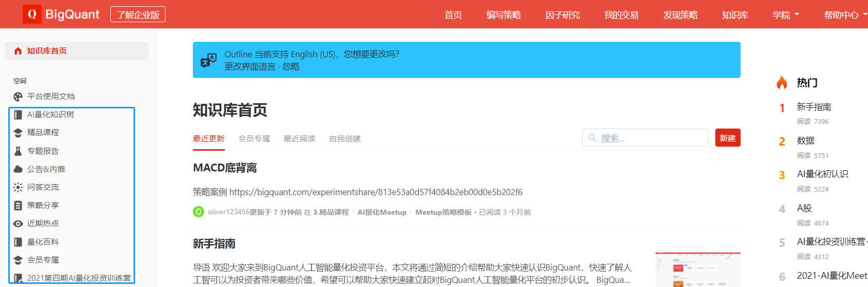Open 我的交易 in the top navigation
The width and height of the screenshot is (868, 287).
(x=621, y=15)
